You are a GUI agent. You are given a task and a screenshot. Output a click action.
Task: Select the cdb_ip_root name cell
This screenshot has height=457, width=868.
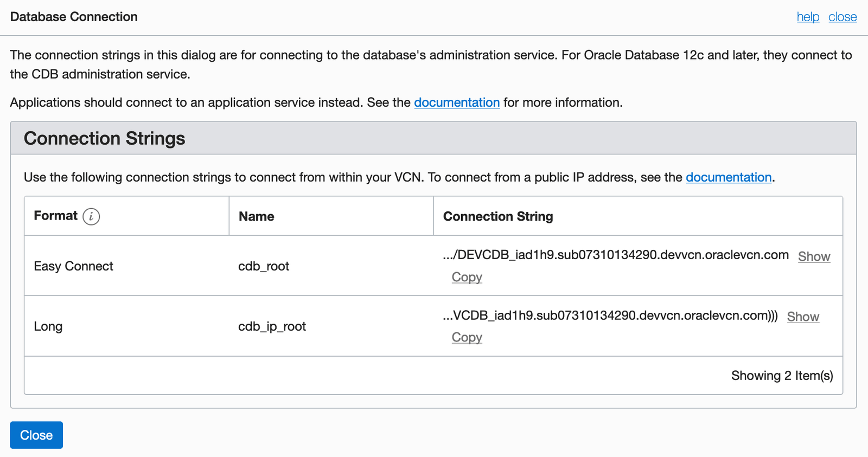272,326
